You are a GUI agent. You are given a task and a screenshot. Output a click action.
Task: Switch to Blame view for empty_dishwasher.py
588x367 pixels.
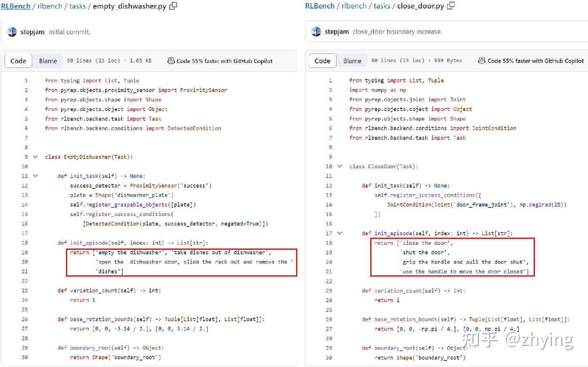pyautogui.click(x=48, y=60)
